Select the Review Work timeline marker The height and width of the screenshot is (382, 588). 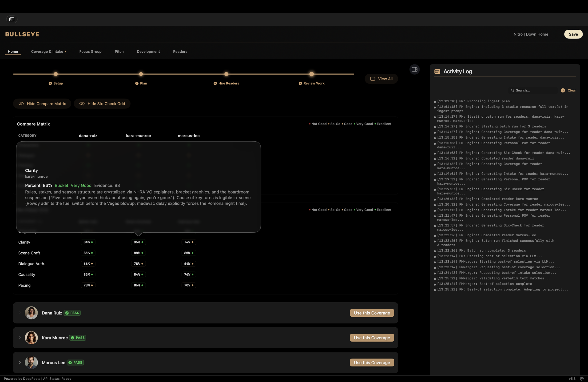(312, 74)
